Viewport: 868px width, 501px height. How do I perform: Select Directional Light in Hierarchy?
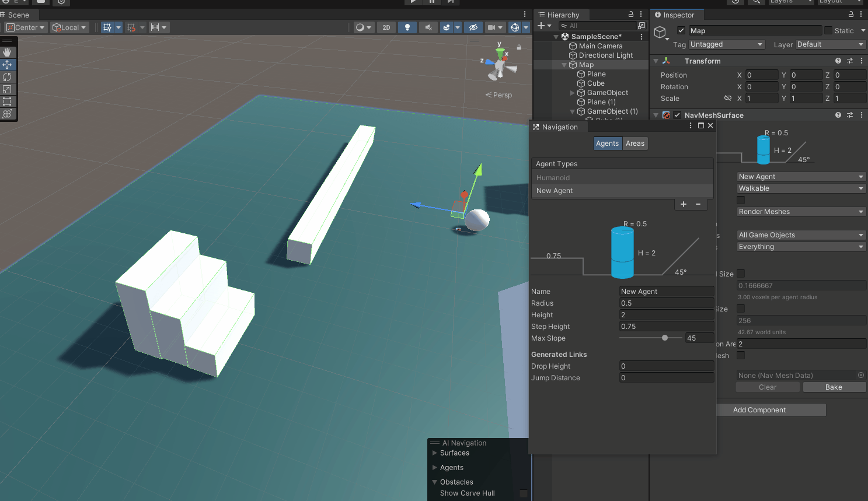click(x=606, y=55)
